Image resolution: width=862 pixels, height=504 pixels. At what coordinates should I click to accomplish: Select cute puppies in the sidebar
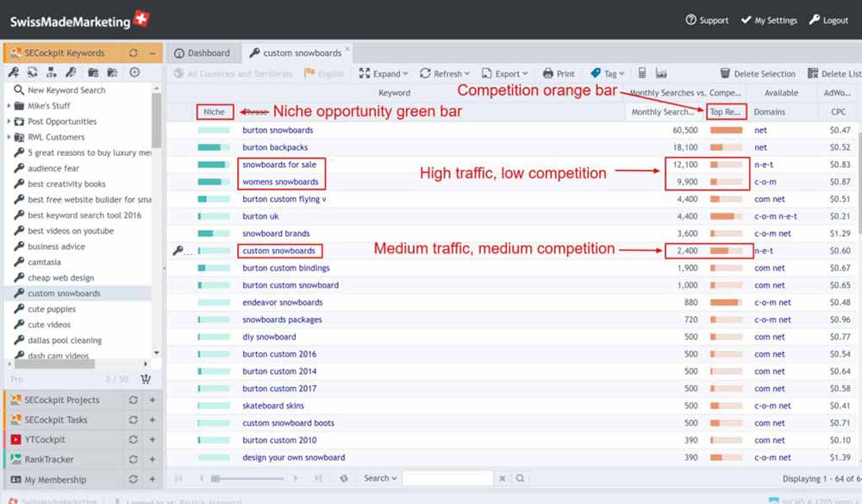pos(52,309)
